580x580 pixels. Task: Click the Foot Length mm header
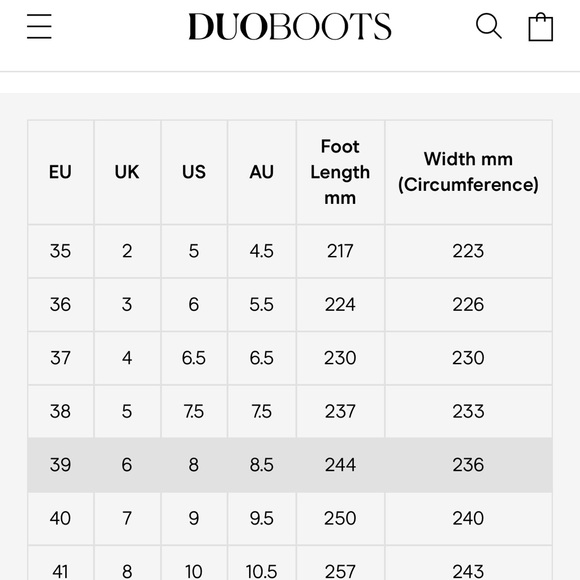tap(340, 172)
